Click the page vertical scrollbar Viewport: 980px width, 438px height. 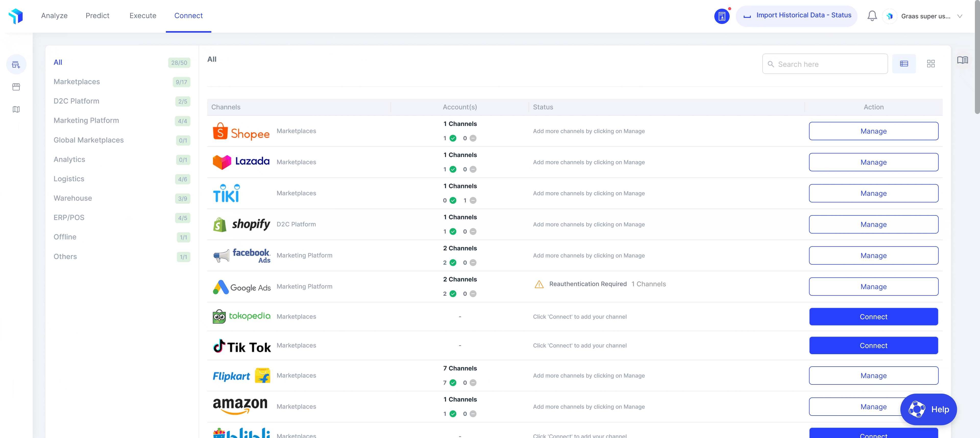point(977,57)
